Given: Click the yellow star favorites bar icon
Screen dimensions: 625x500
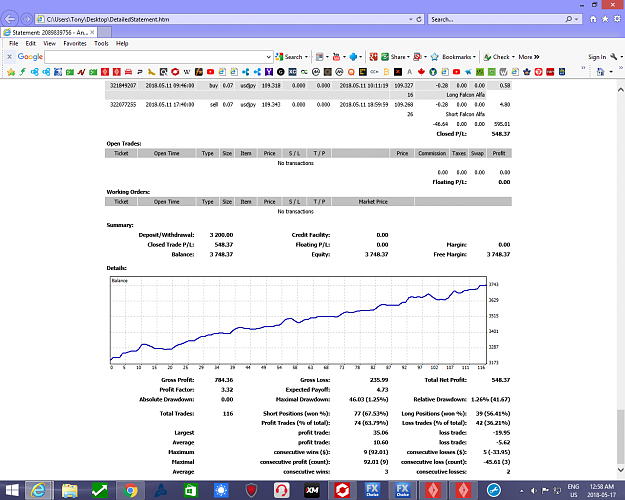Looking at the screenshot, I should 11,72.
